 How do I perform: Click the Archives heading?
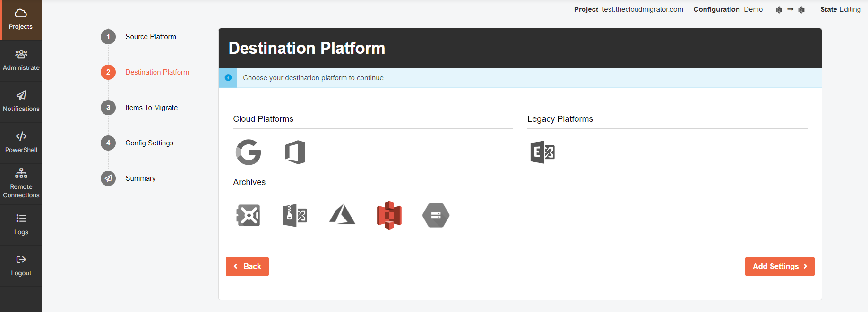pyautogui.click(x=249, y=182)
